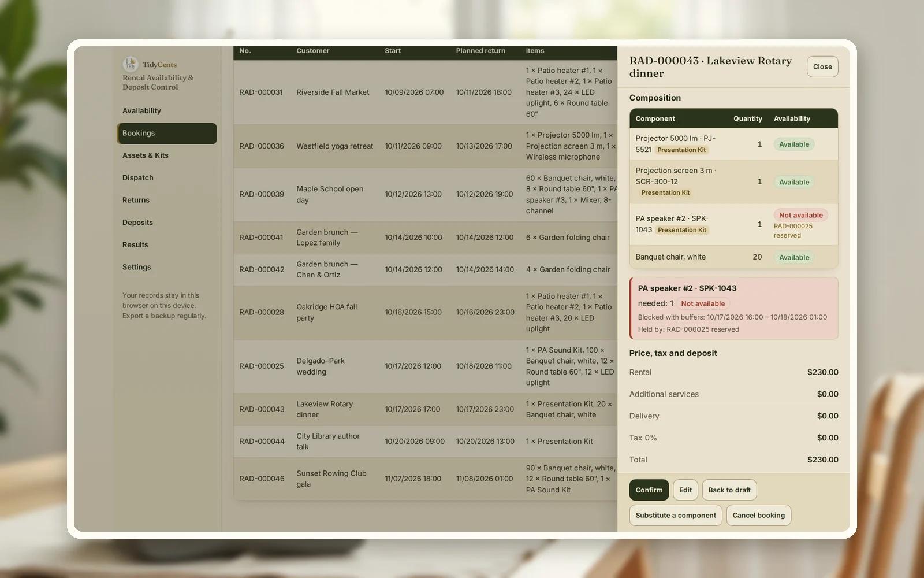Click the Planned return column header
Viewport: 924px width, 578px height.
[480, 51]
